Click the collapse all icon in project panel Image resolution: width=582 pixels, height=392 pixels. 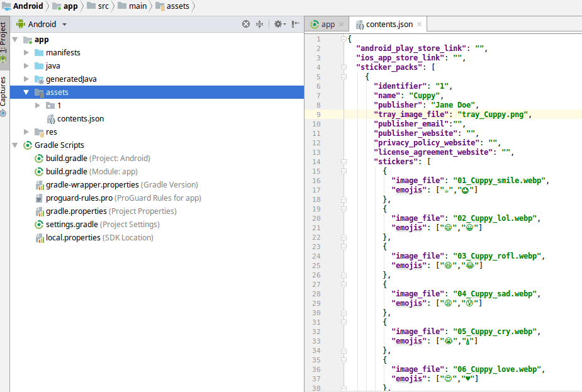(259, 24)
